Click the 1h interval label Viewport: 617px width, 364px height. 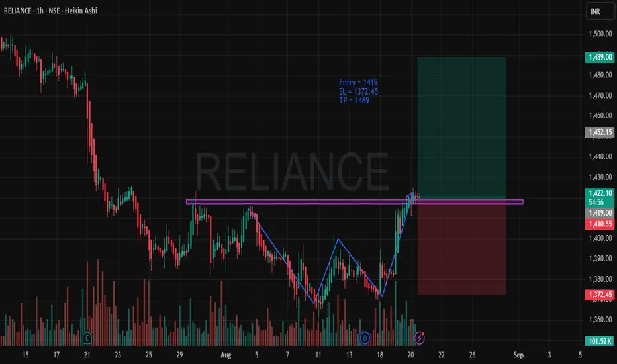tap(40, 11)
